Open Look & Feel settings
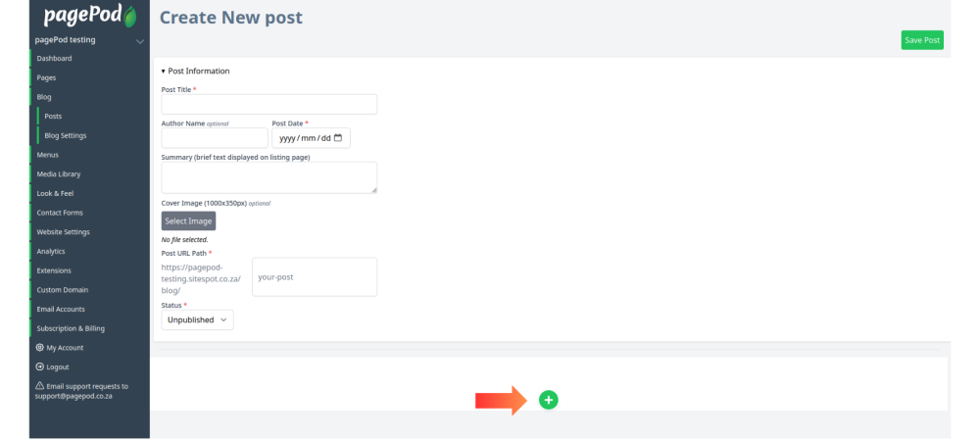Viewport: 980px width, 439px height. [55, 193]
